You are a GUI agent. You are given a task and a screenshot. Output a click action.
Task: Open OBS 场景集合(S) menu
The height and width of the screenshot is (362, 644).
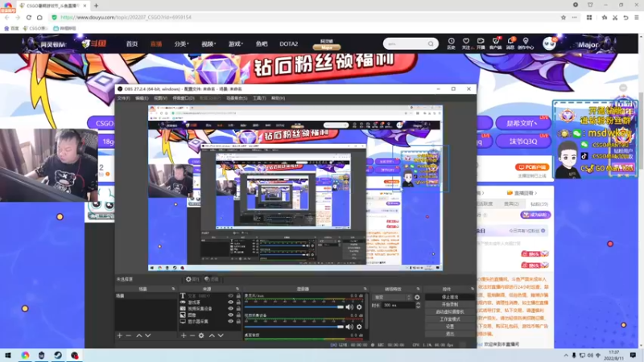click(x=237, y=98)
